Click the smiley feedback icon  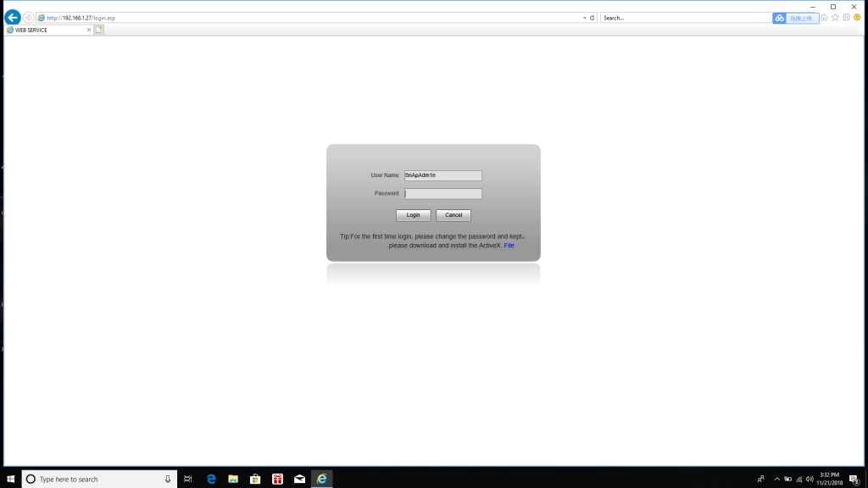[x=858, y=18]
